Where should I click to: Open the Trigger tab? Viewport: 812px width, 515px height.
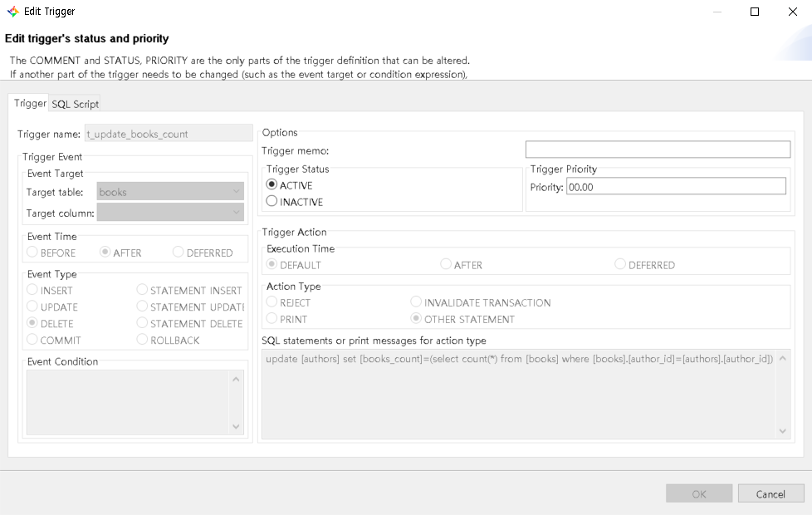[30, 103]
